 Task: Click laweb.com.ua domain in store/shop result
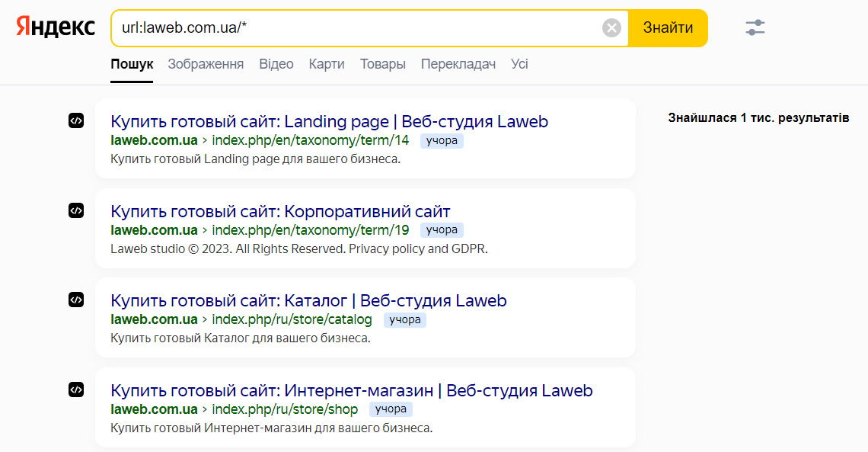(x=154, y=409)
